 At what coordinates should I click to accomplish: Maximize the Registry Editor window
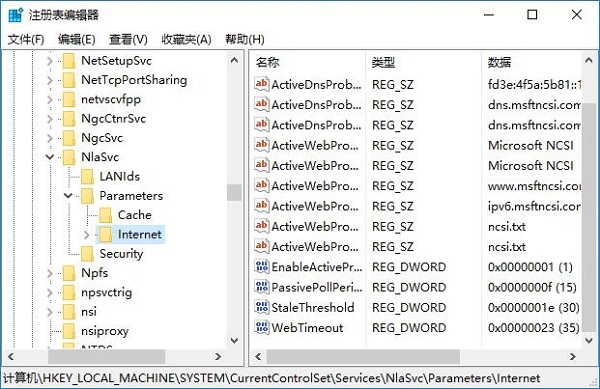click(532, 15)
